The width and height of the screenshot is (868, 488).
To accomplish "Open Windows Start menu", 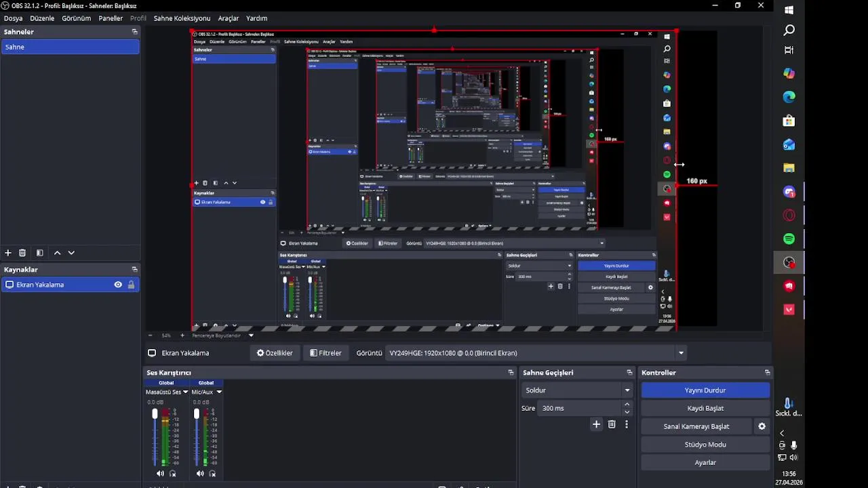I will tap(789, 10).
